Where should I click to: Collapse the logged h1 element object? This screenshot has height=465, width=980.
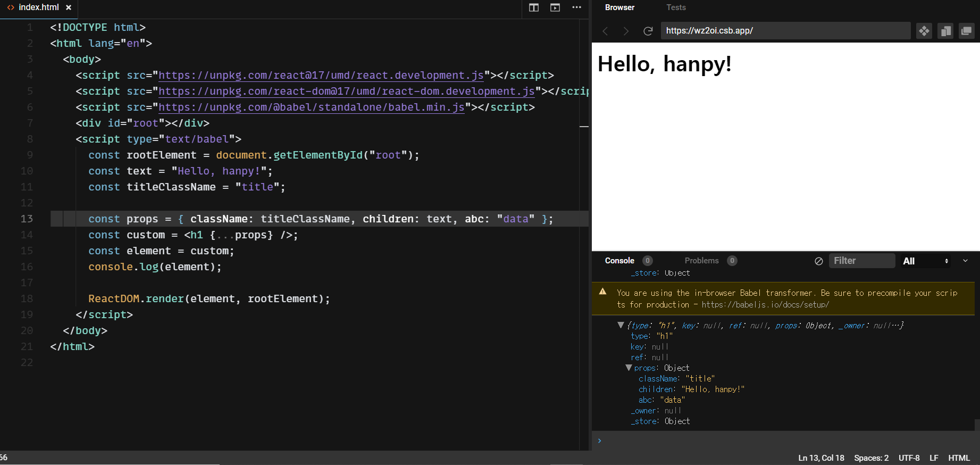[x=620, y=325]
